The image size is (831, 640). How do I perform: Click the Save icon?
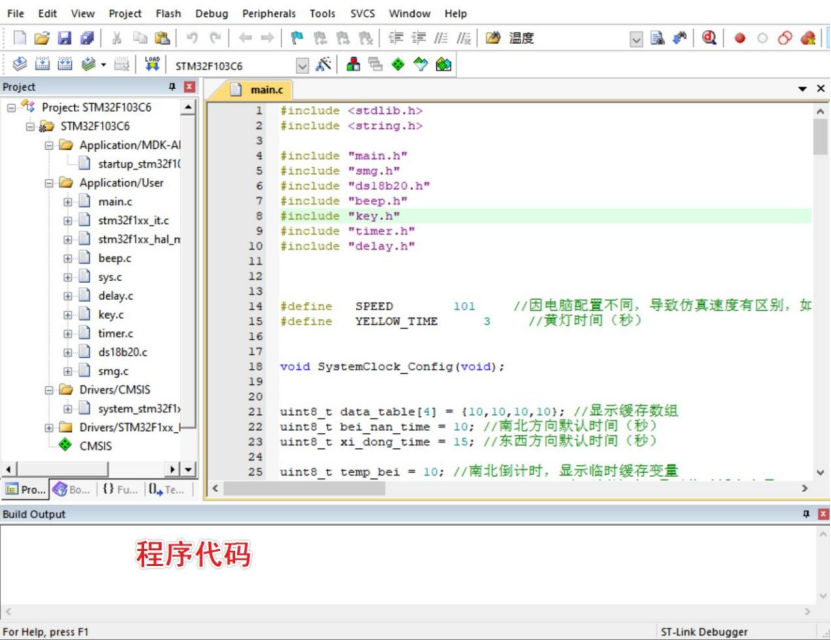click(64, 38)
